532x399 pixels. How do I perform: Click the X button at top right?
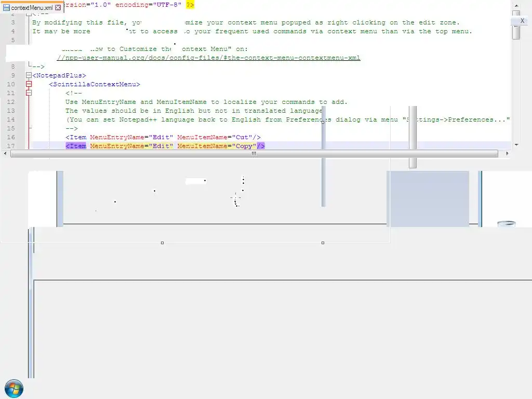[x=522, y=21]
